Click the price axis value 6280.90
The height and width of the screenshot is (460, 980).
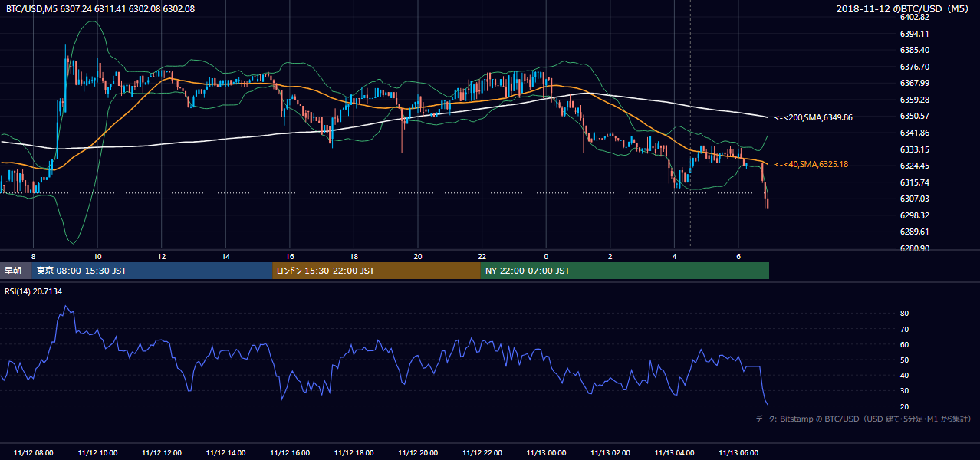point(915,248)
